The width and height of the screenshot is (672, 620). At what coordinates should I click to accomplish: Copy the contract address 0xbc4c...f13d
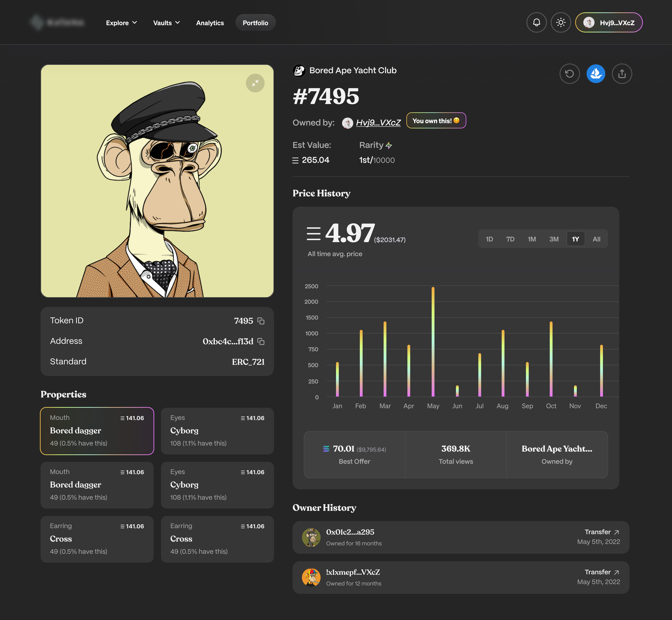(261, 341)
